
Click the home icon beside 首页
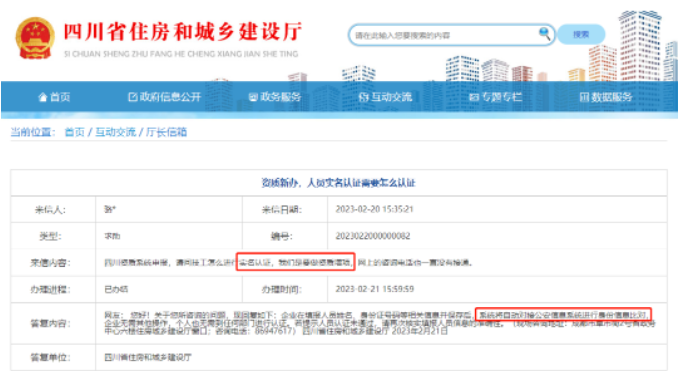(x=42, y=97)
